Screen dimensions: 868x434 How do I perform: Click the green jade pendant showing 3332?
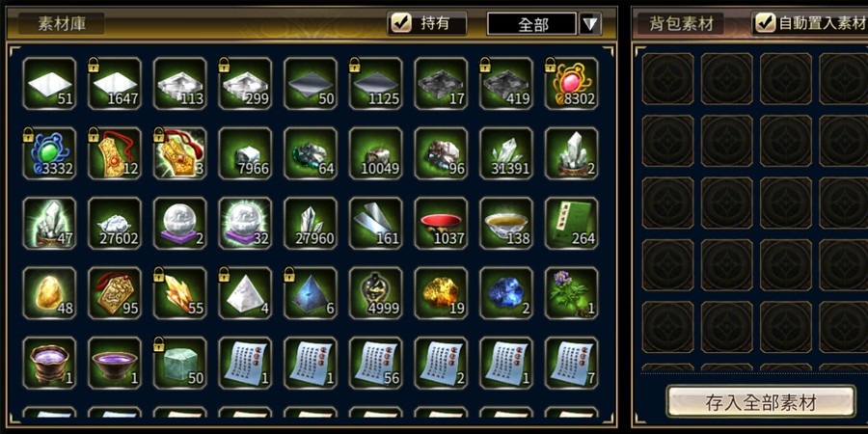(x=49, y=153)
